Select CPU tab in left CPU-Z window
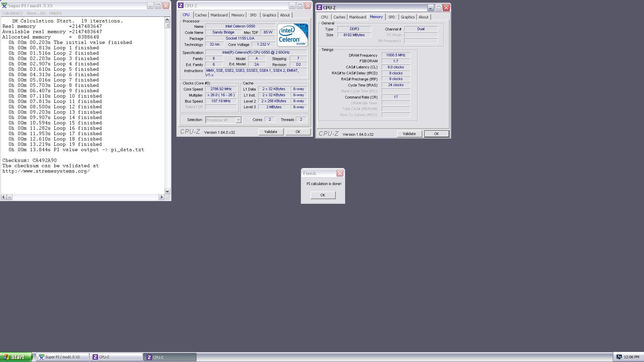This screenshot has height=362, width=644. pos(186,15)
